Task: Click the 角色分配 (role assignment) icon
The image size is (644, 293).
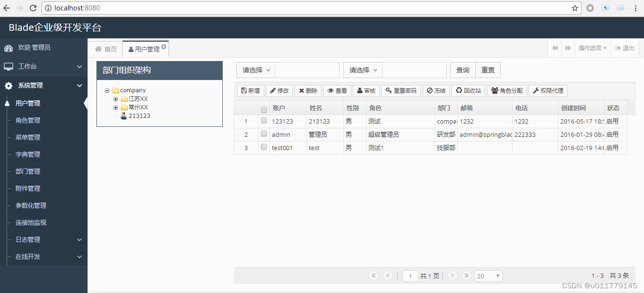Action: click(x=506, y=90)
